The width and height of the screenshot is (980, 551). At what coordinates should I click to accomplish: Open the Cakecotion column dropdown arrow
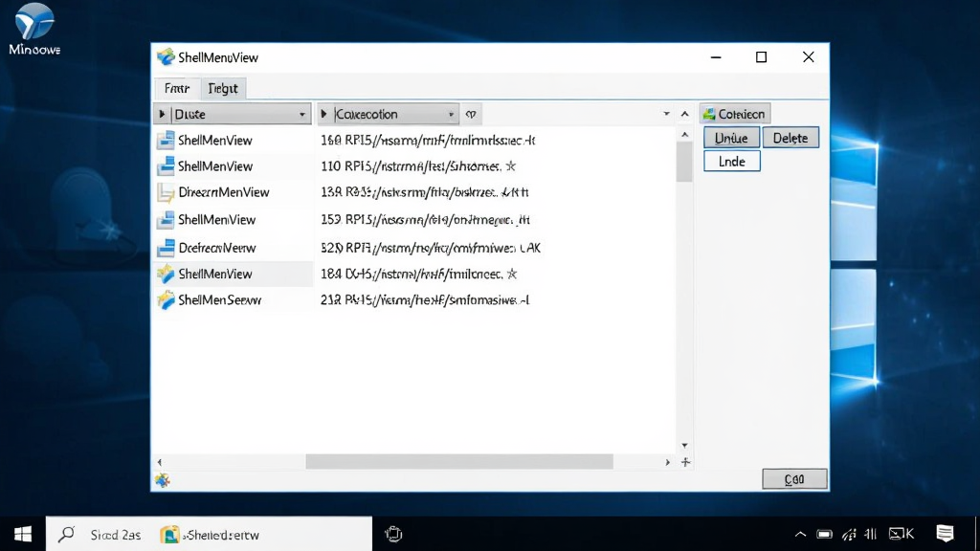click(x=451, y=115)
